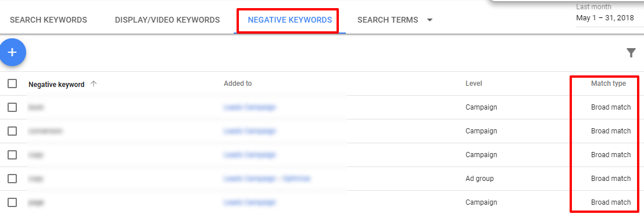Image resolution: width=644 pixels, height=214 pixels.
Task: Expand the Search Terms dropdown arrow
Action: click(430, 20)
